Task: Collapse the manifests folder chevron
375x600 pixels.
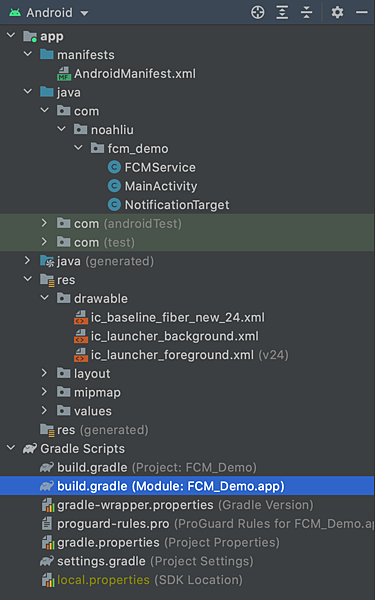Action: coord(28,54)
